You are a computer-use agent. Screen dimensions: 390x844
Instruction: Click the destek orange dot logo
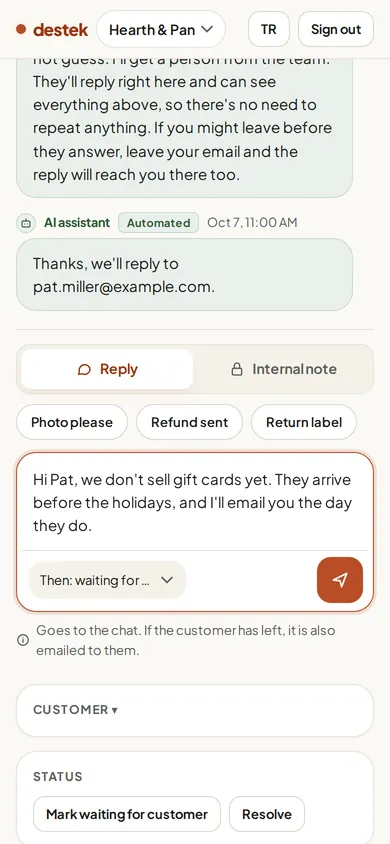(x=21, y=29)
